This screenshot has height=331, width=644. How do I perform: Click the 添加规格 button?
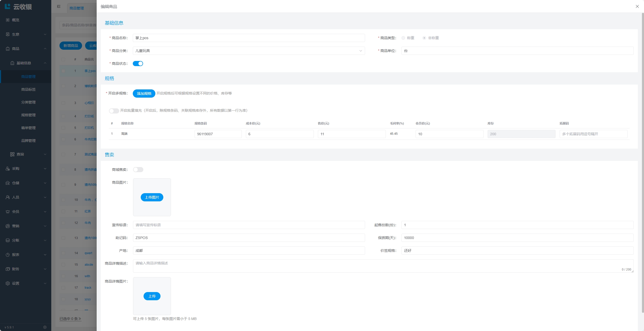click(144, 94)
